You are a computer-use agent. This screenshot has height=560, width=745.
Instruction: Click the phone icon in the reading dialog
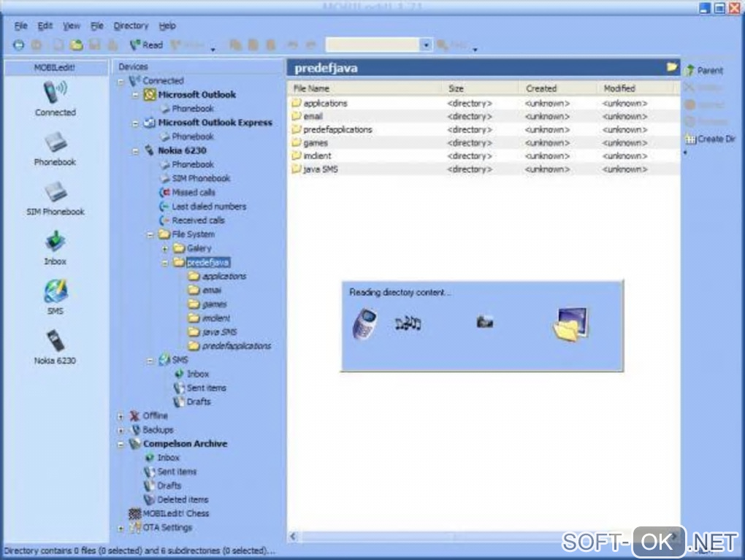(365, 324)
